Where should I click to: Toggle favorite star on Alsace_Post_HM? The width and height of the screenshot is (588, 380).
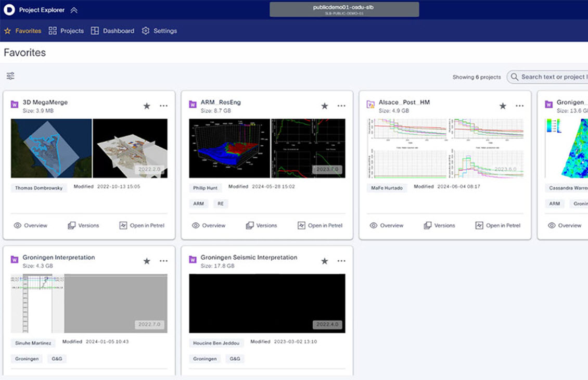point(503,106)
